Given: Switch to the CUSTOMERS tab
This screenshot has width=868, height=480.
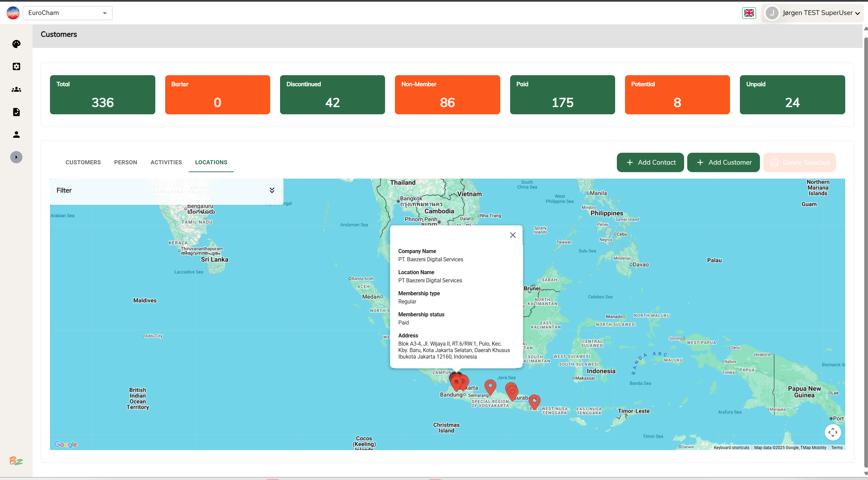Looking at the screenshot, I should (x=83, y=162).
